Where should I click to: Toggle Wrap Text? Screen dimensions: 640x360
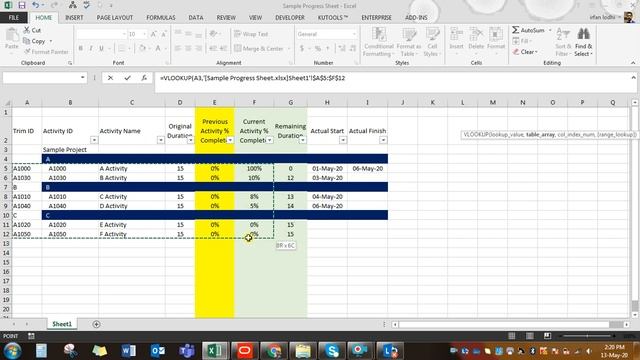pos(251,34)
